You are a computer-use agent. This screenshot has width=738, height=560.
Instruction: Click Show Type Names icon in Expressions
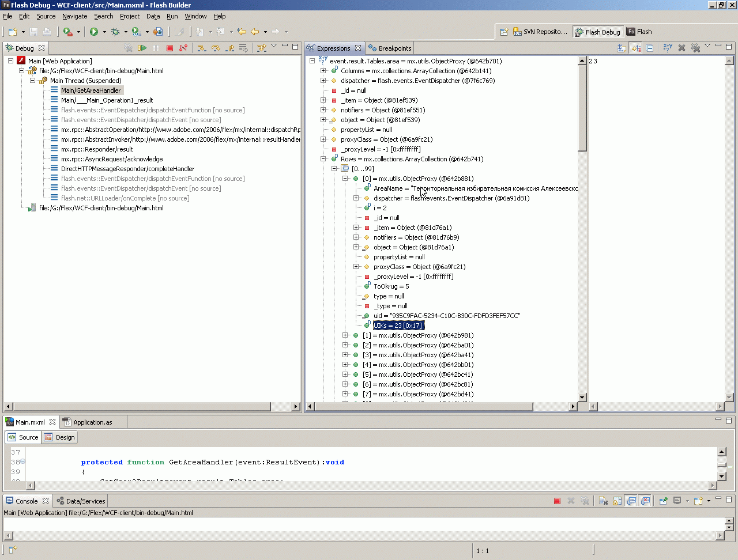[x=622, y=48]
